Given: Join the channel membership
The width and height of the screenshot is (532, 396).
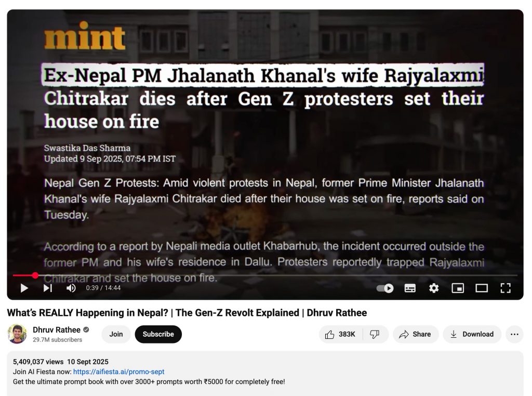Looking at the screenshot, I should click(x=116, y=334).
